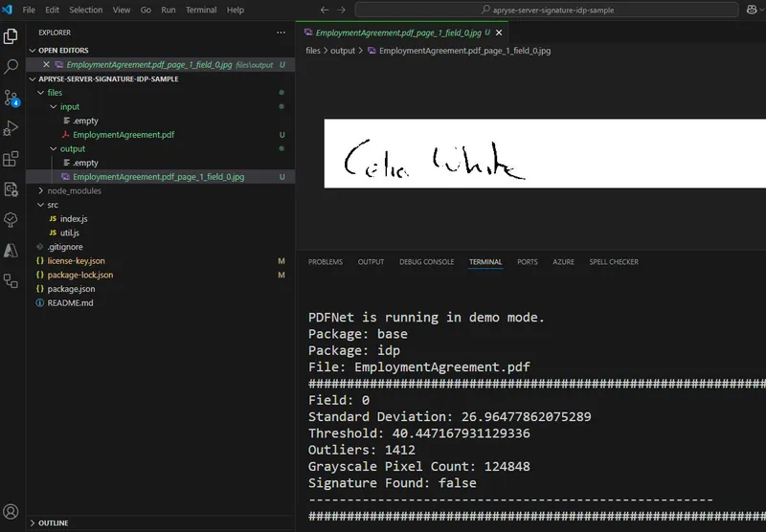Open the Edit menu
766x532 pixels.
pyautogui.click(x=52, y=10)
